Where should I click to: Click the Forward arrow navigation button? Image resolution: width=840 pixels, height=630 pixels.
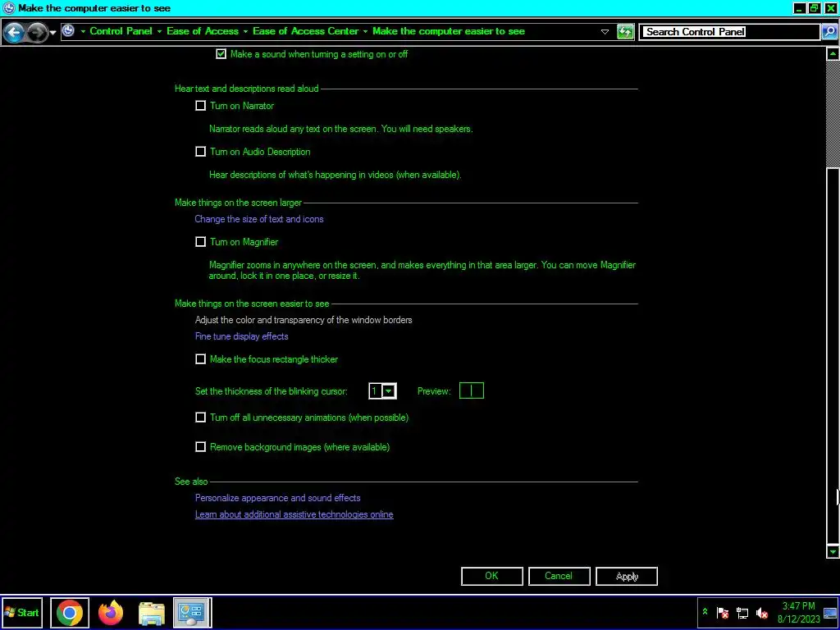36,33
